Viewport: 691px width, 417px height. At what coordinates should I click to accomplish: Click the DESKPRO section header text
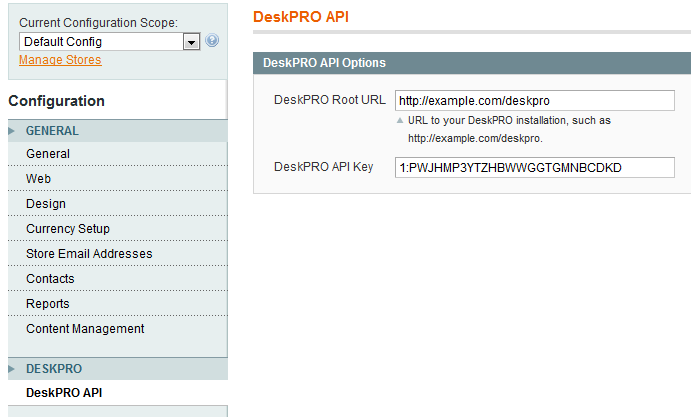coord(54,369)
